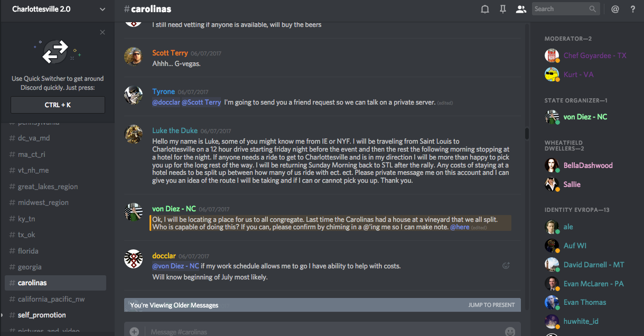Open the help question mark icon
The width and height of the screenshot is (644, 336).
coord(633,9)
